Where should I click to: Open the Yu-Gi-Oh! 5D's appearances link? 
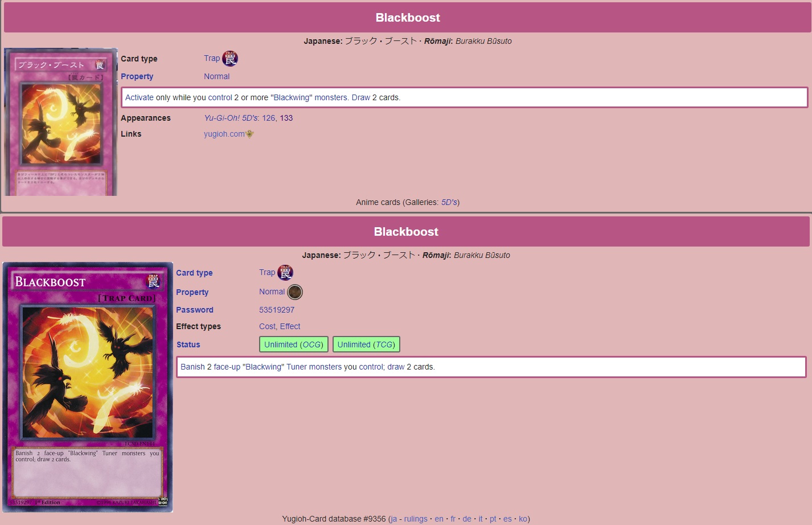231,118
